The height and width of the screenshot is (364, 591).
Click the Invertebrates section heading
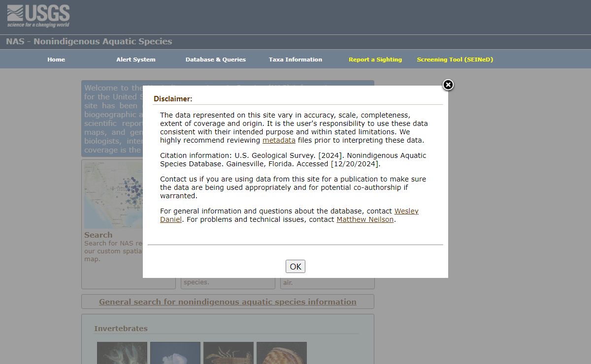[121, 329]
